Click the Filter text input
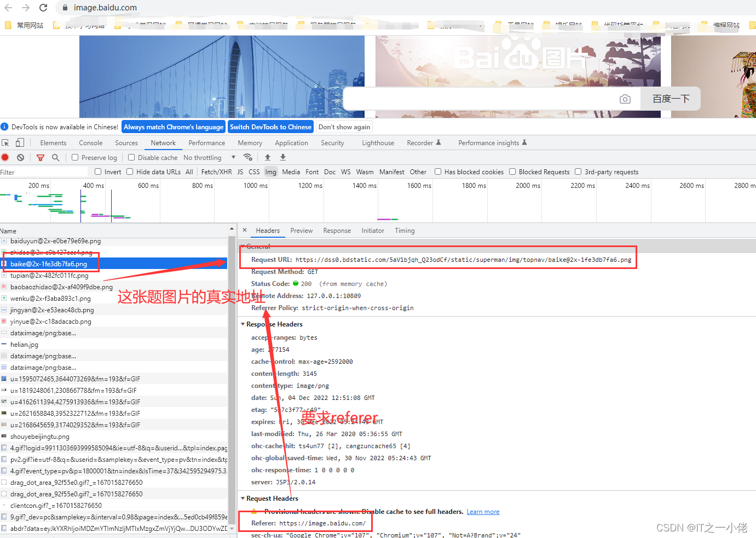This screenshot has width=756, height=538. [44, 172]
